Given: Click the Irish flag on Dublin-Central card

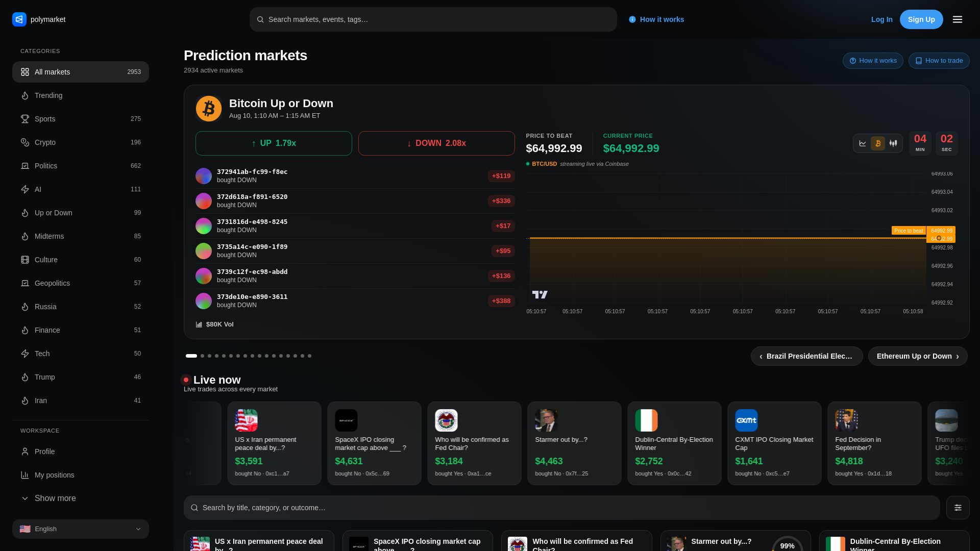Looking at the screenshot, I should pyautogui.click(x=646, y=420).
